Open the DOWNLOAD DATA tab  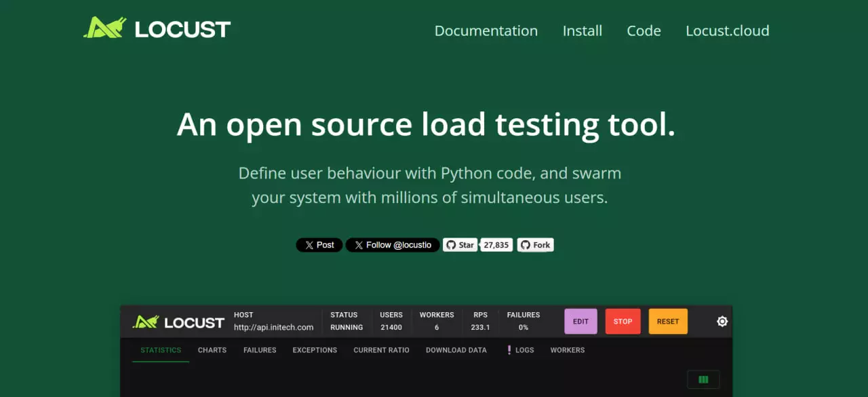click(x=456, y=350)
